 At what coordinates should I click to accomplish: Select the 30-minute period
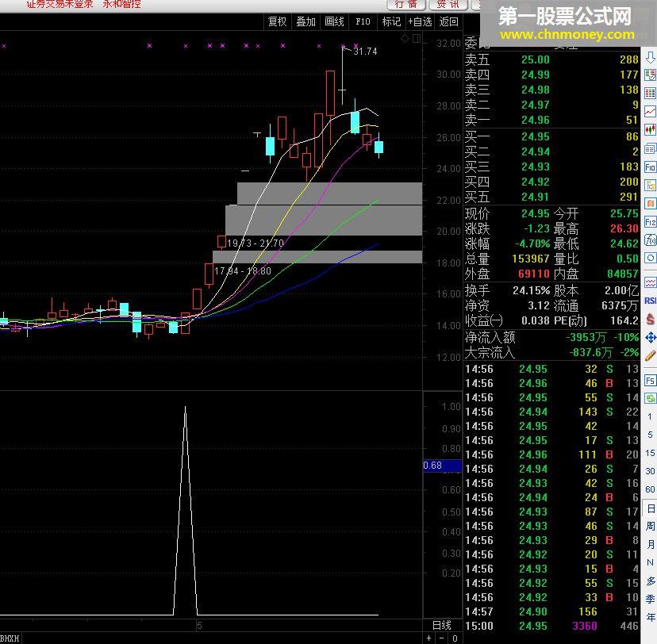coord(650,471)
